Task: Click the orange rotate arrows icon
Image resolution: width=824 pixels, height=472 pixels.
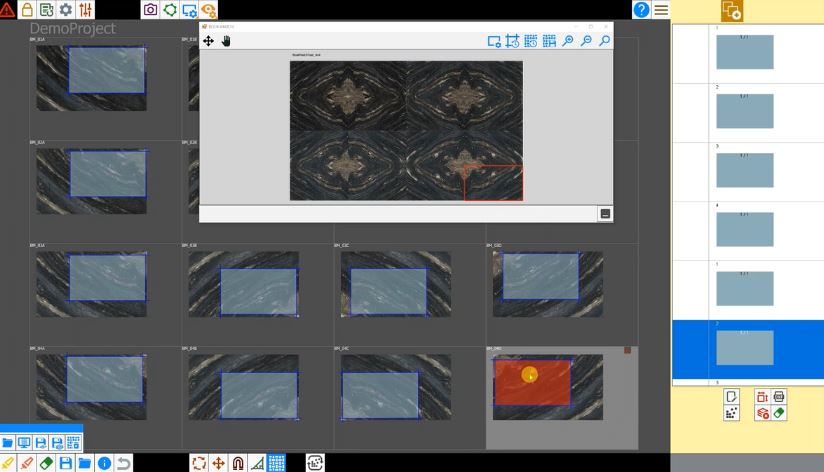Action: (x=199, y=463)
